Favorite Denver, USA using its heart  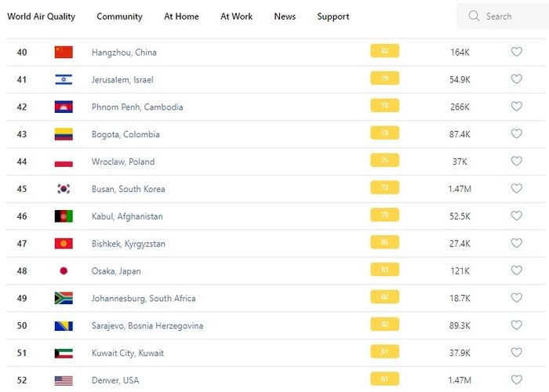click(516, 380)
